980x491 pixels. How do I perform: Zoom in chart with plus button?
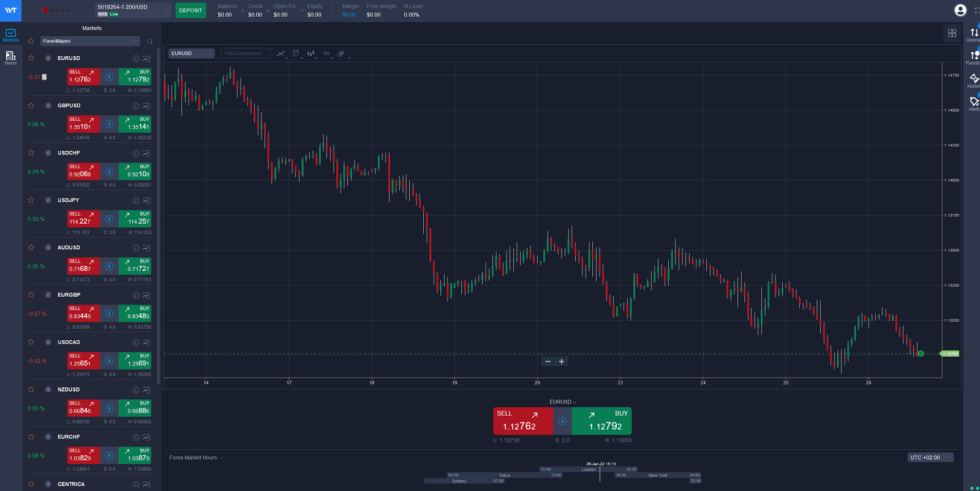coord(562,362)
